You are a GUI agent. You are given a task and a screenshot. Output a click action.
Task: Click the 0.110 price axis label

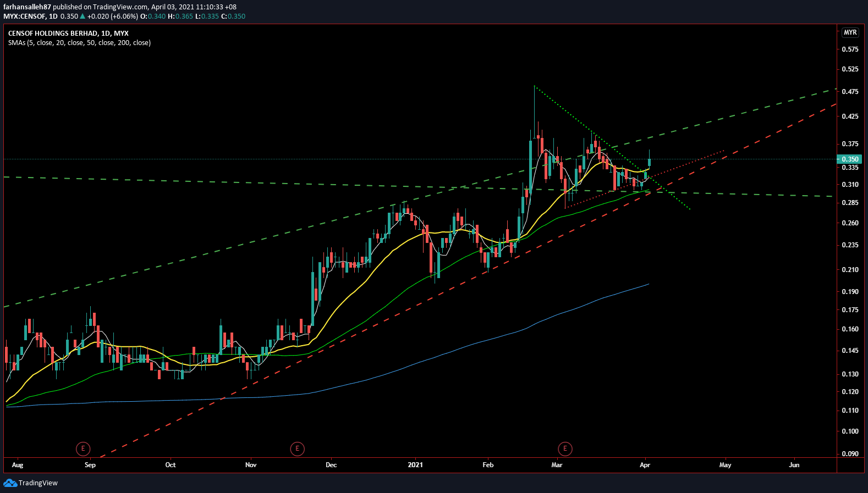click(850, 411)
